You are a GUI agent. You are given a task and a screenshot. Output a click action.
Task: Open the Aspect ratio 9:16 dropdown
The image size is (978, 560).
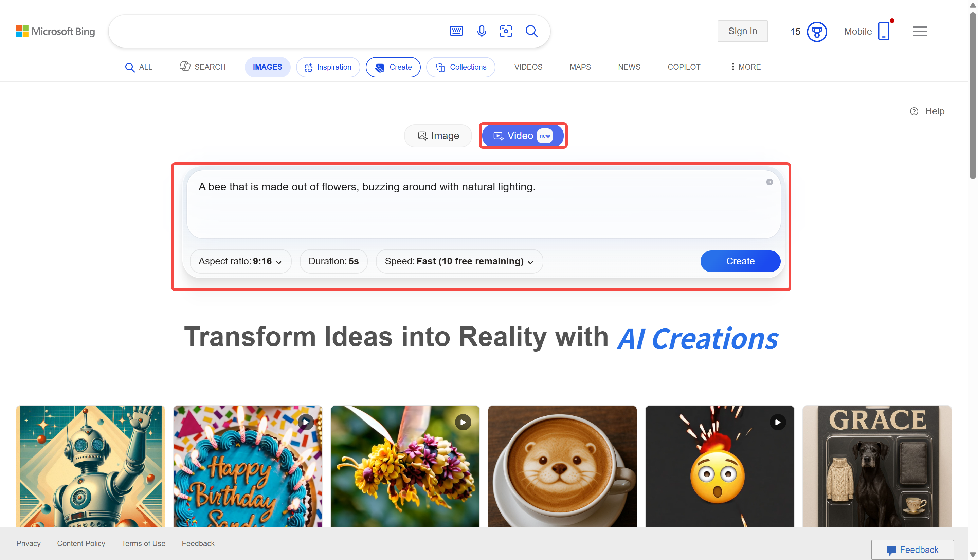(x=240, y=261)
